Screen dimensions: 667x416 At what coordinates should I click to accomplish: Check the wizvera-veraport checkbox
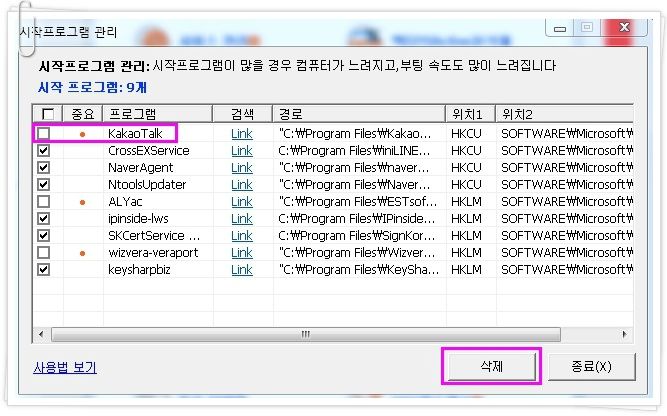(x=43, y=253)
